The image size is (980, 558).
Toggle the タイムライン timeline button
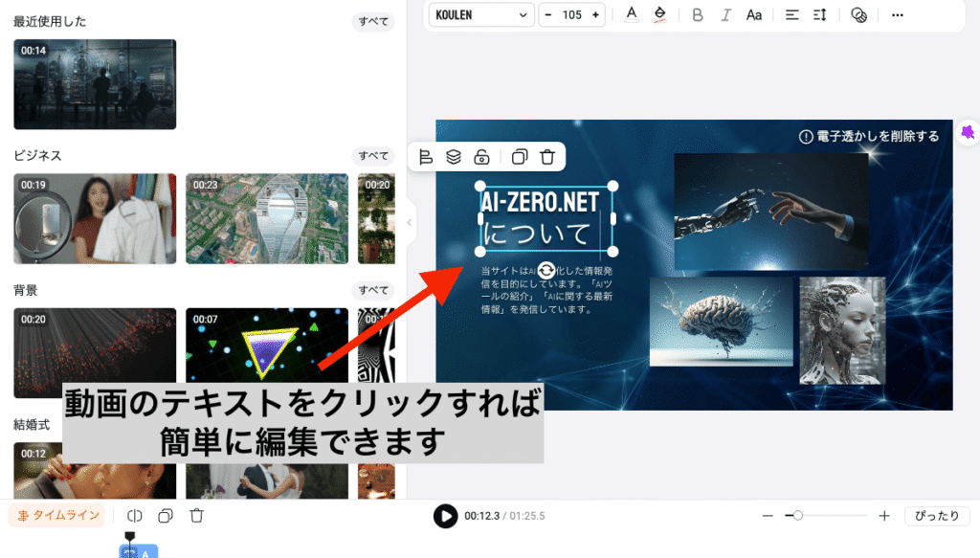pyautogui.click(x=57, y=516)
